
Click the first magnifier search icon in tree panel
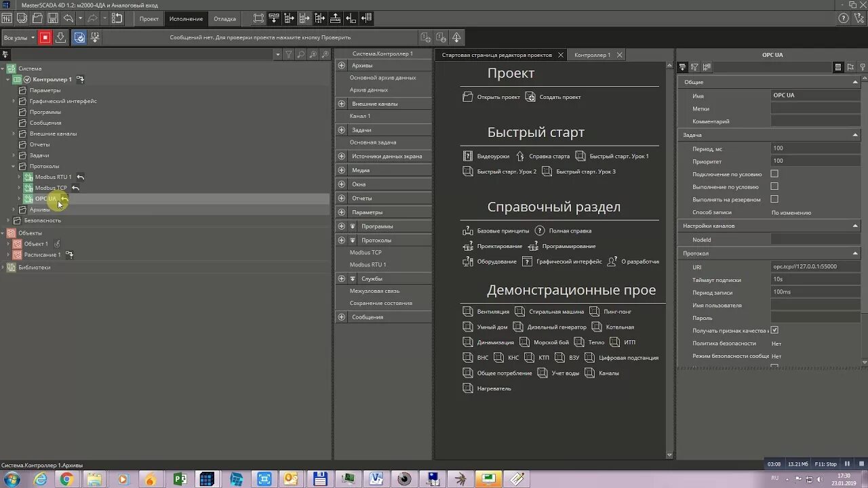pos(301,54)
